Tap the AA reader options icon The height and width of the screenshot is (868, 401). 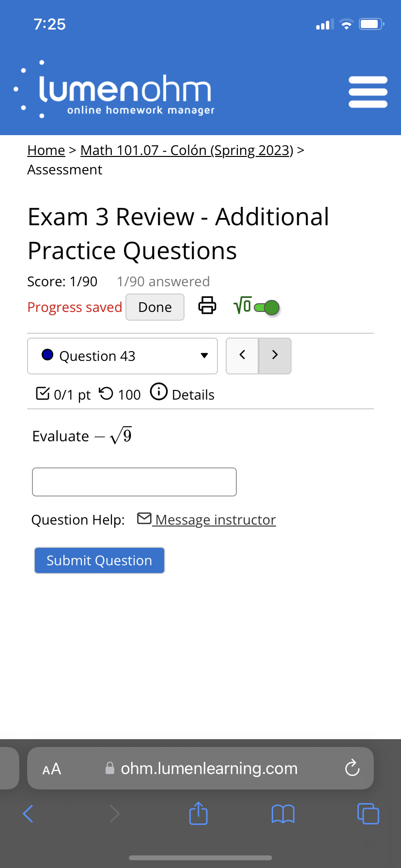[x=51, y=768]
